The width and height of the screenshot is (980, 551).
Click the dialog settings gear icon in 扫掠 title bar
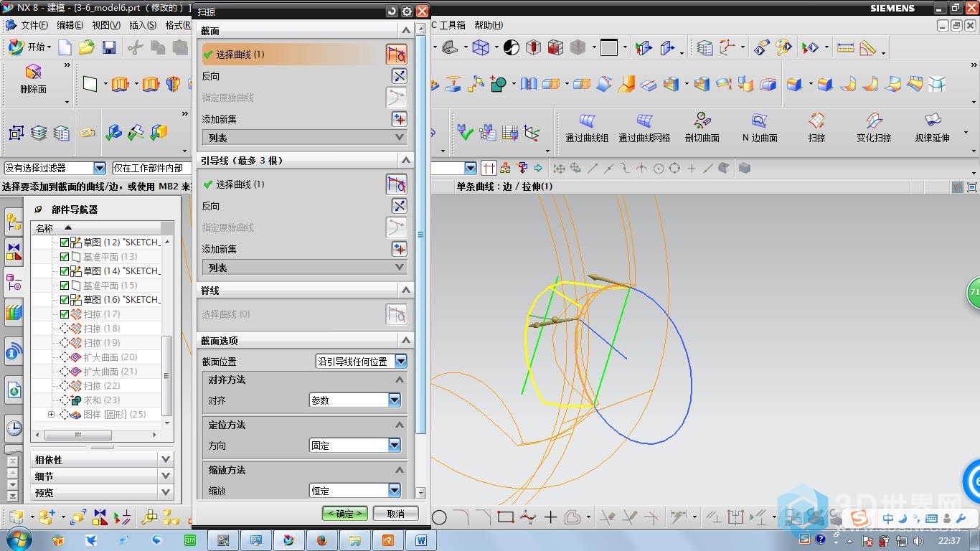click(x=407, y=11)
